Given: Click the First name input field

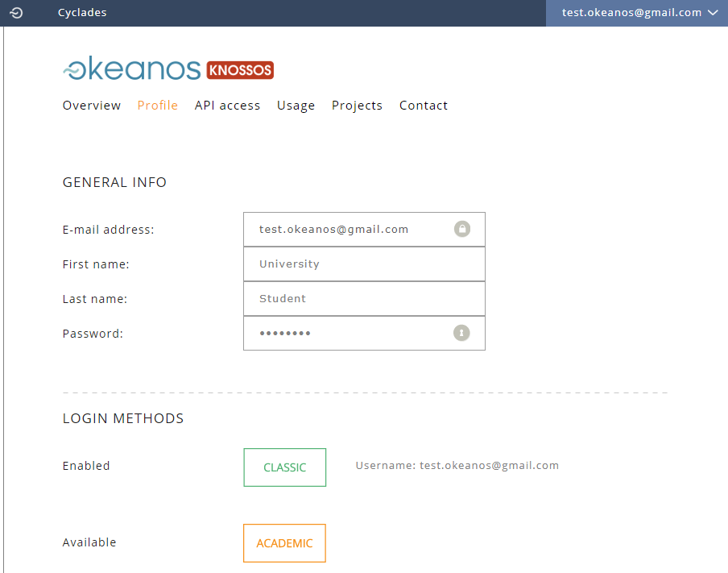Looking at the screenshot, I should tap(364, 264).
